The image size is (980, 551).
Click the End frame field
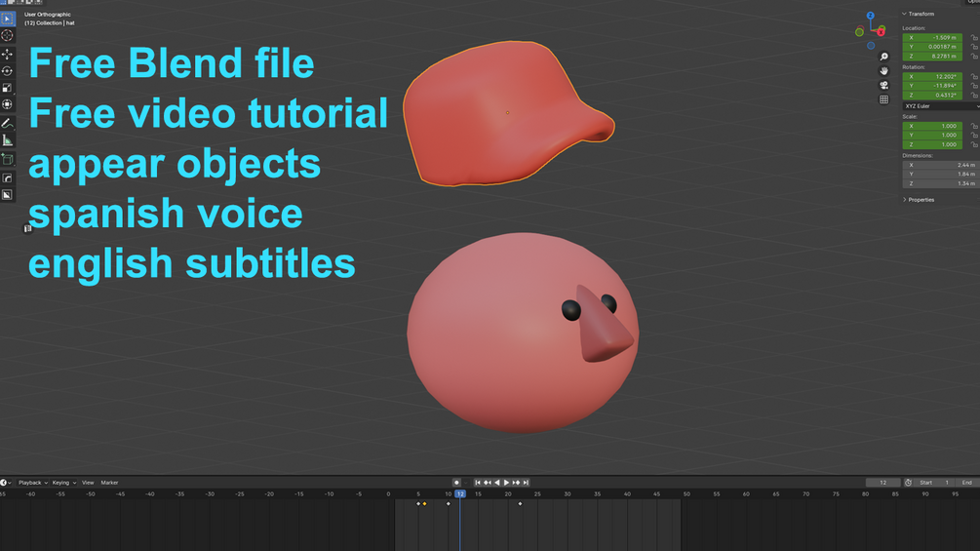(967, 483)
